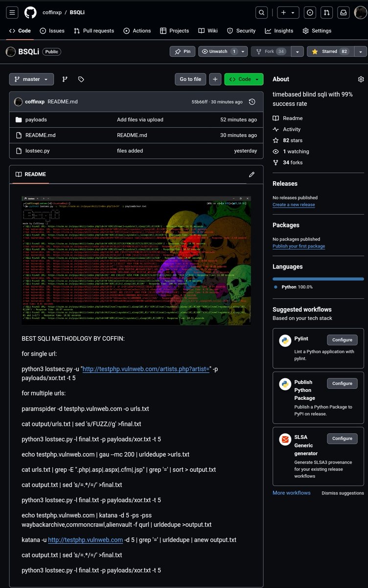Configure the SLSA Generic generator workflow
This screenshot has height=588, width=368.
(342, 439)
